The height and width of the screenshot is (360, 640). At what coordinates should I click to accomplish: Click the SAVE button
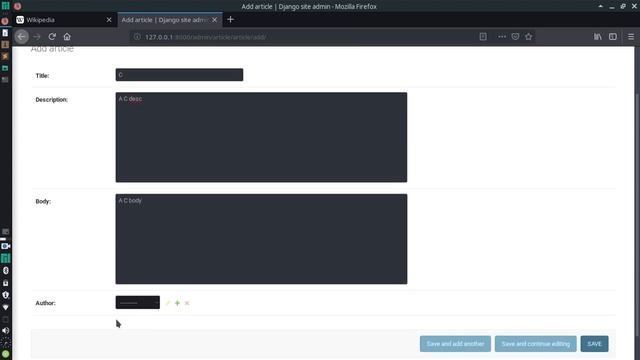click(594, 344)
